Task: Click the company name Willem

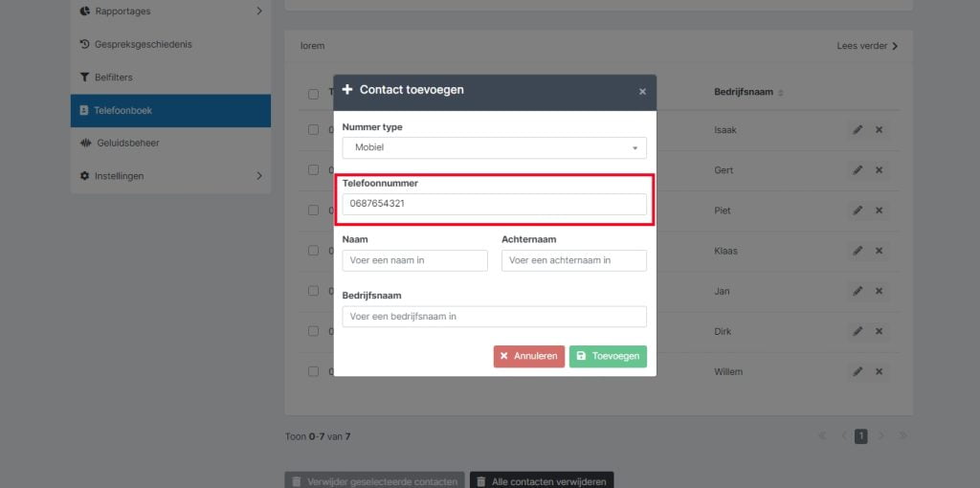Action: pos(728,372)
